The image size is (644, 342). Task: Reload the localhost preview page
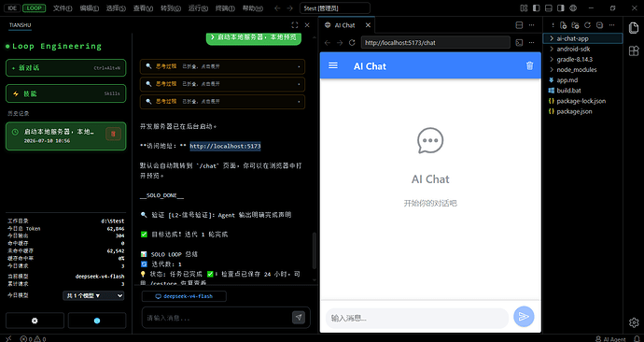[352, 43]
